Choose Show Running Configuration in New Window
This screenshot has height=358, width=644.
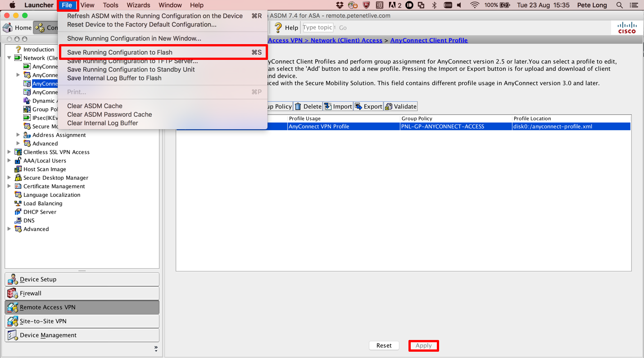tap(163, 38)
